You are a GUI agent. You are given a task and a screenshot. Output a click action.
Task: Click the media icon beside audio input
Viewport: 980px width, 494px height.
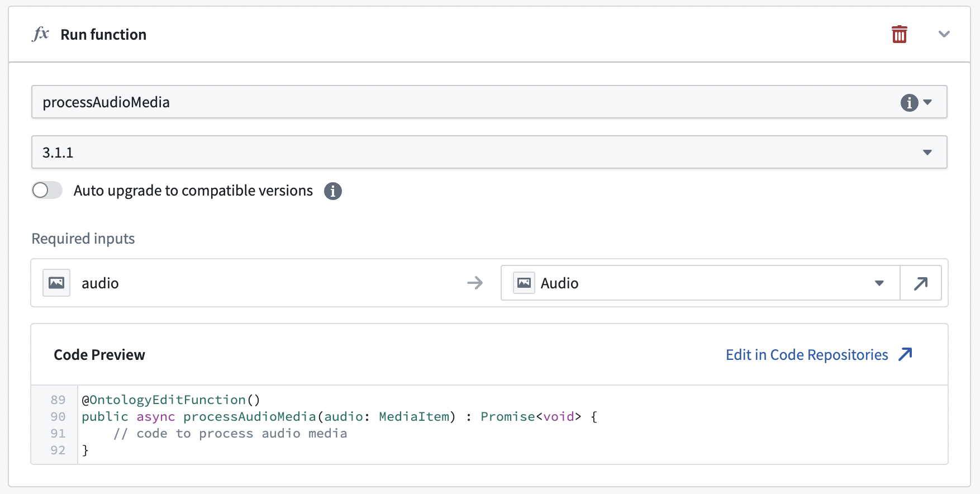(56, 283)
